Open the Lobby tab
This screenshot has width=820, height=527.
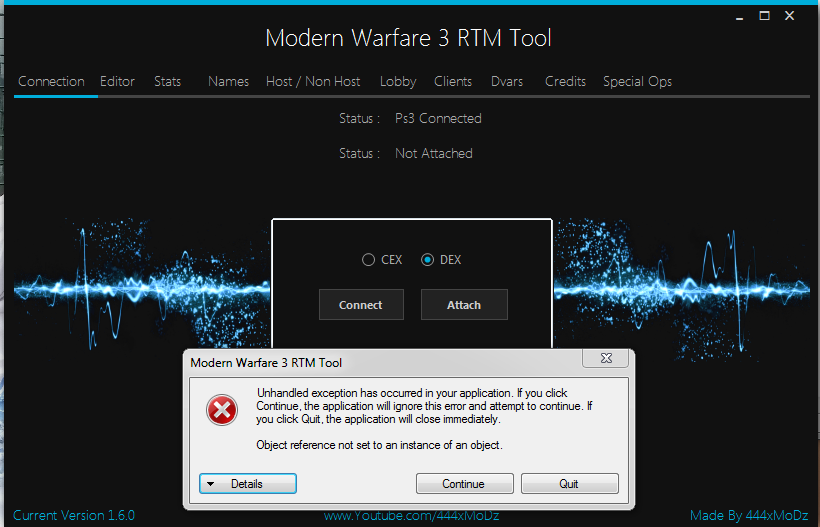pyautogui.click(x=398, y=82)
